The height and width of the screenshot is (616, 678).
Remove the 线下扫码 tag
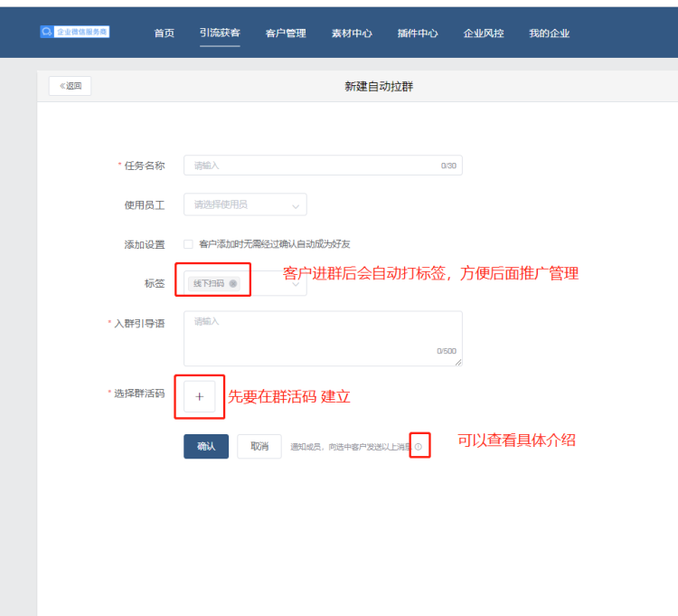pos(233,283)
